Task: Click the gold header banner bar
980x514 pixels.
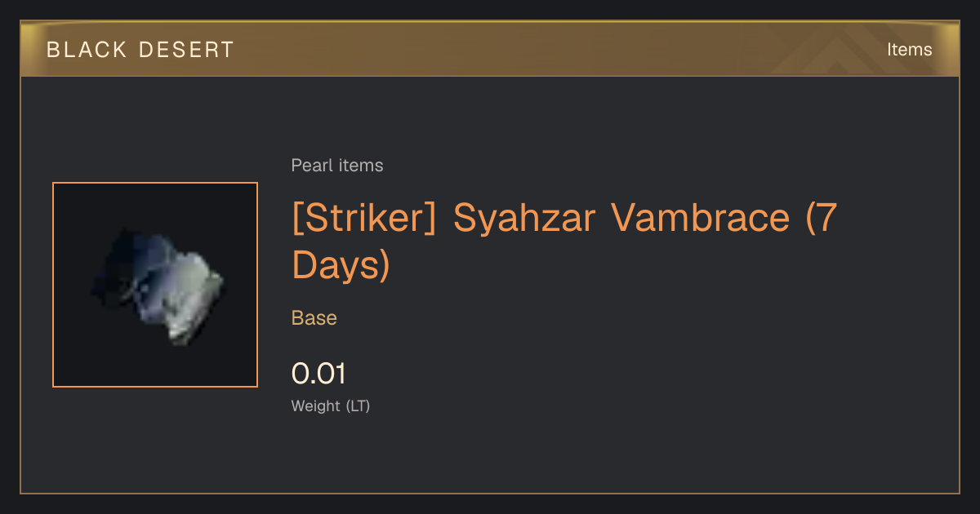Action: 490,49
